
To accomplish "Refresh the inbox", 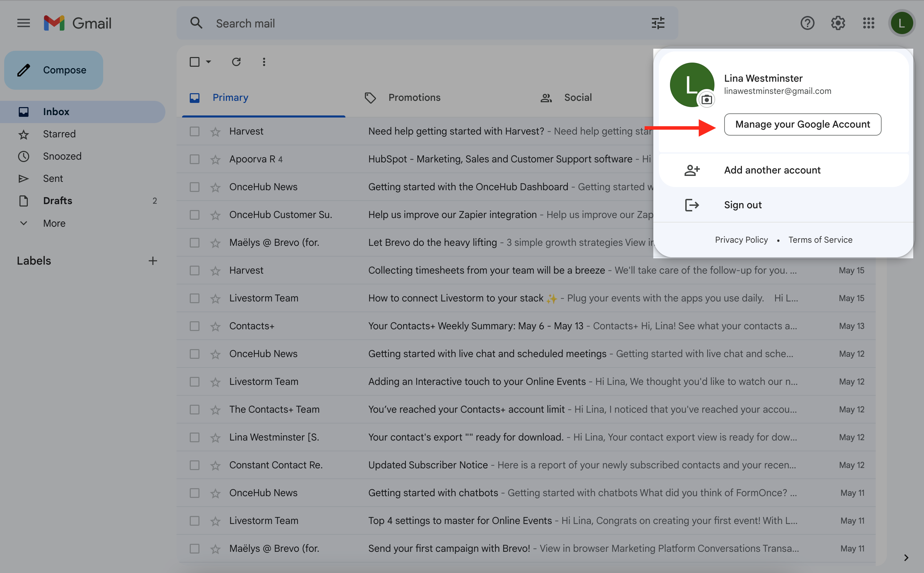I will click(x=236, y=62).
